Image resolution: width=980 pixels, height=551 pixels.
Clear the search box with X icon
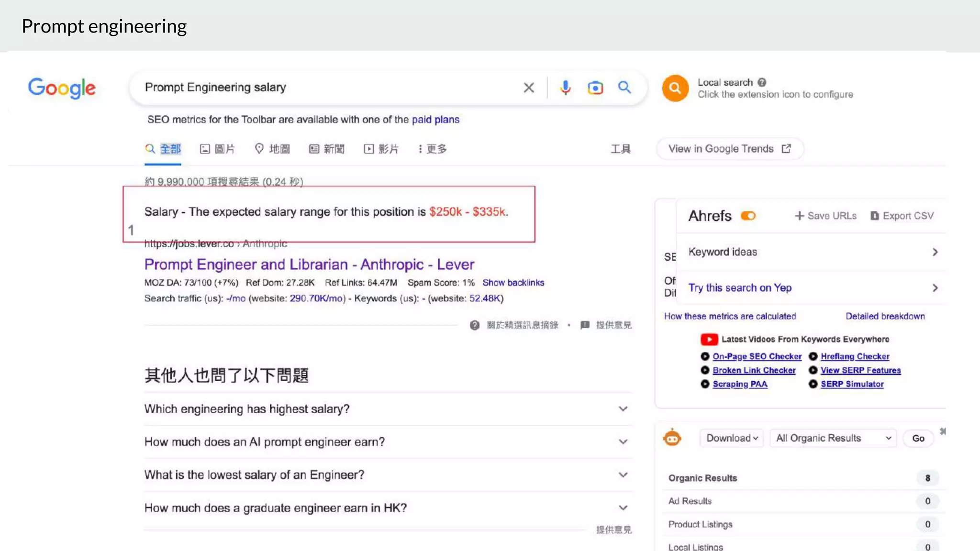point(528,88)
